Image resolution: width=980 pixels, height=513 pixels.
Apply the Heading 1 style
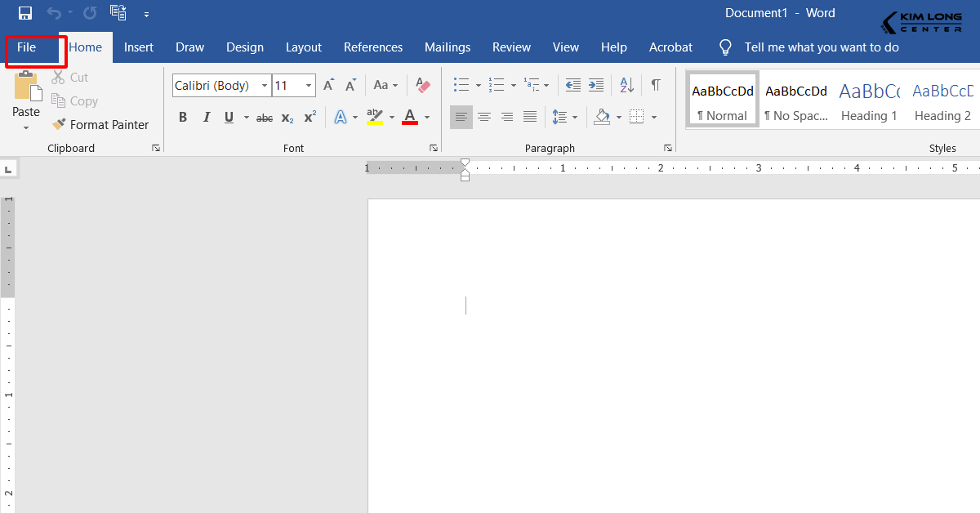(868, 98)
